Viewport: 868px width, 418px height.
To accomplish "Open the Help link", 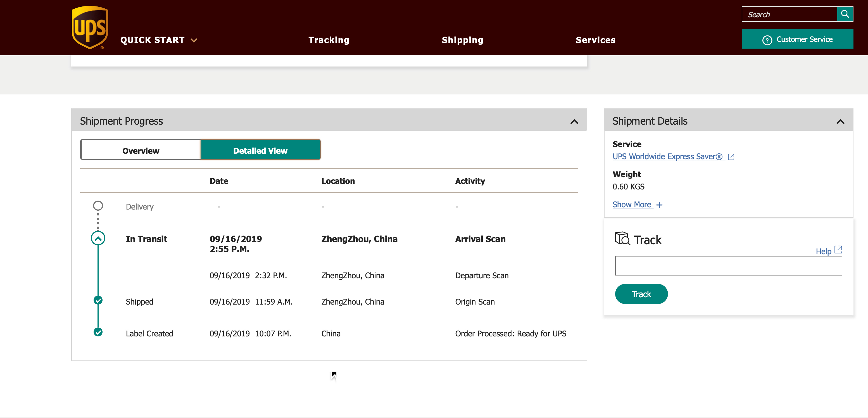I will [824, 251].
